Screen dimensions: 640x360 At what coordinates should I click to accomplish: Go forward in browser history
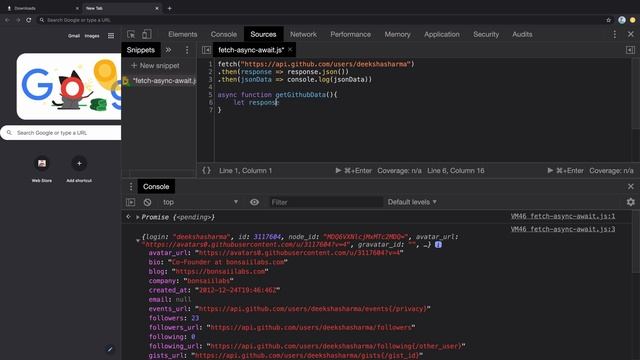coord(18,20)
